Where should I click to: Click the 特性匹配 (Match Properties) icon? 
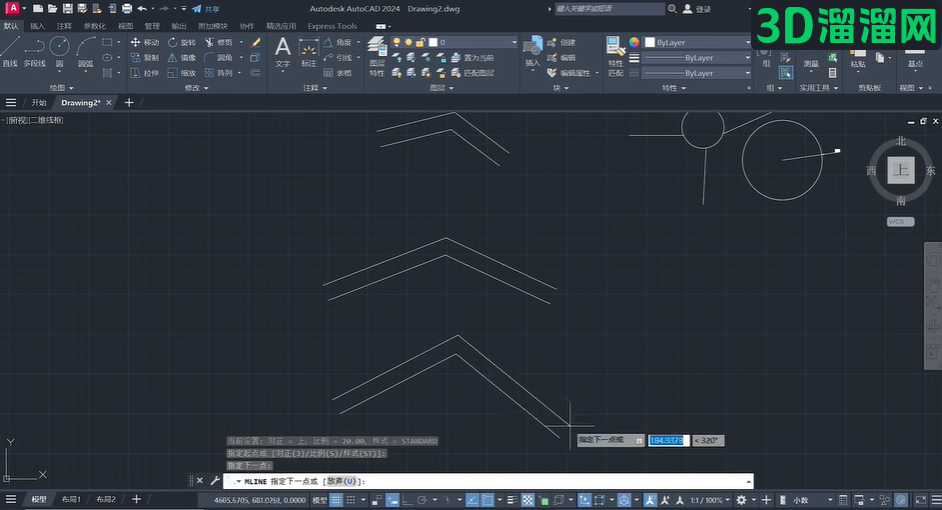tap(615, 56)
